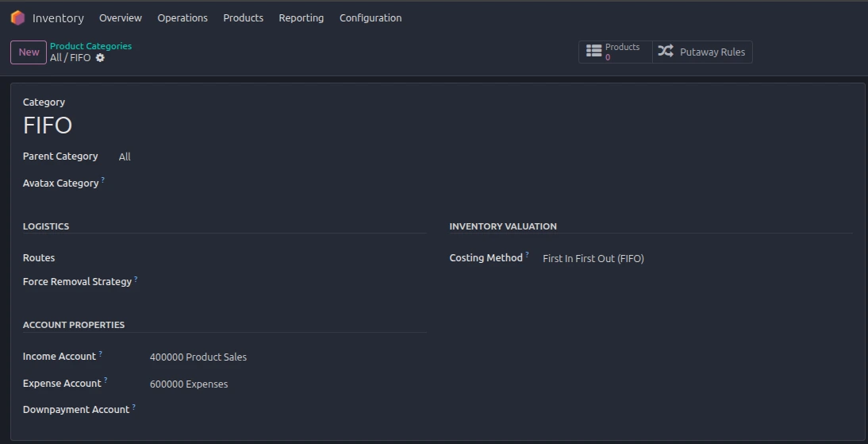Create a new category with New button
This screenshot has width=868, height=444.
point(29,52)
